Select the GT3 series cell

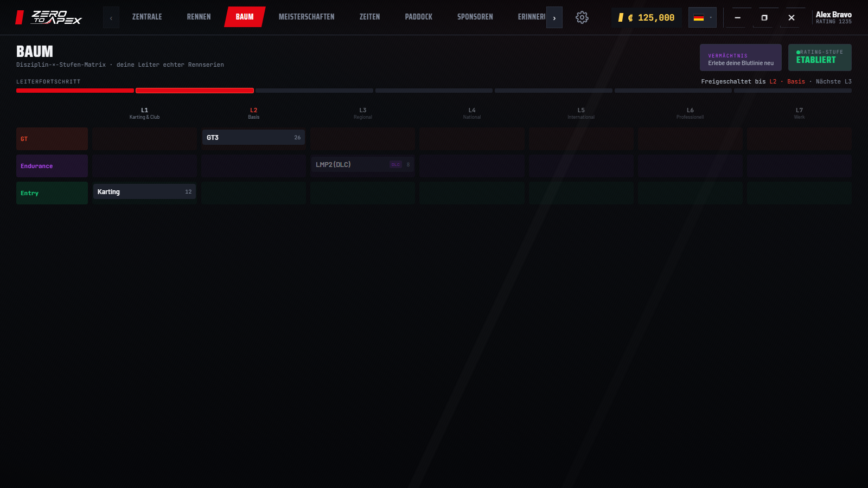point(253,138)
